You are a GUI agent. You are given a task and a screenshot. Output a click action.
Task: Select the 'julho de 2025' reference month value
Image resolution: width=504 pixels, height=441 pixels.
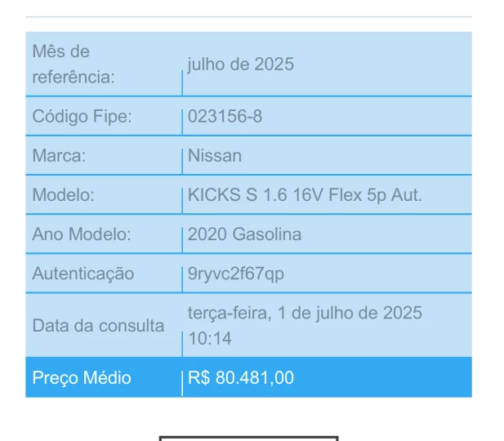pyautogui.click(x=241, y=65)
